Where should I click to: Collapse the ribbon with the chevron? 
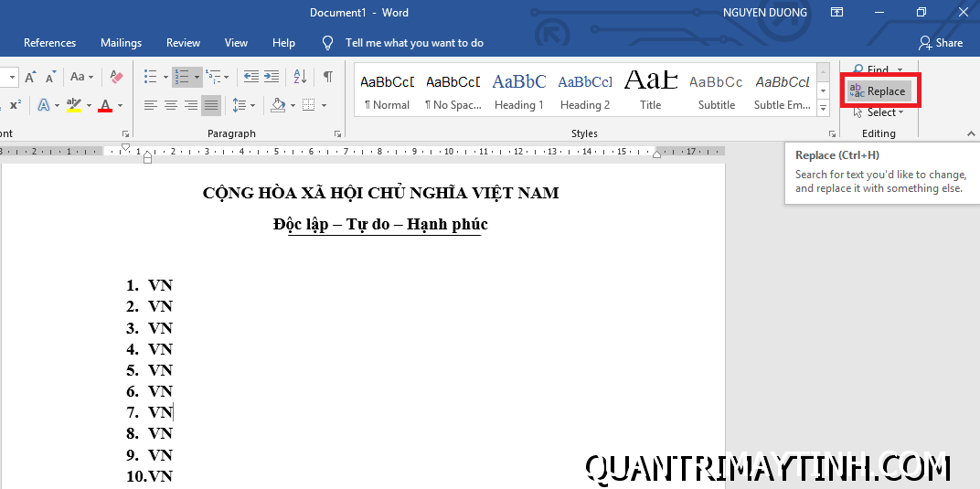click(x=971, y=133)
